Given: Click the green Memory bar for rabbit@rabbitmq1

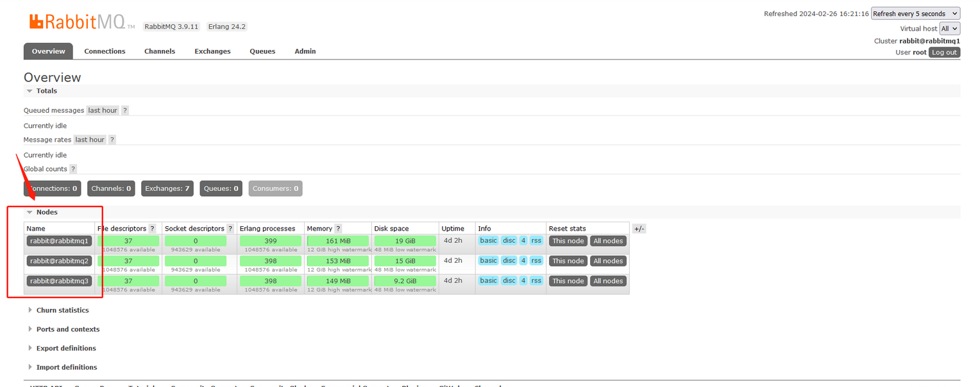Looking at the screenshot, I should point(338,241).
